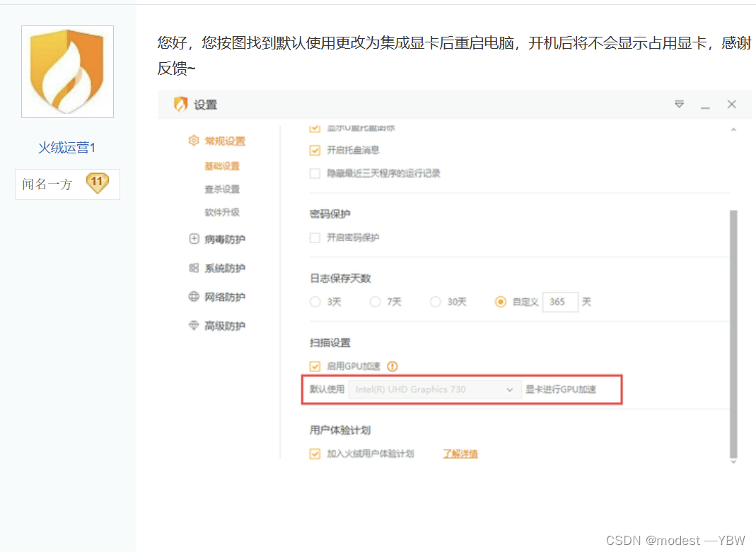Click the 密码保护 section heading
The height and width of the screenshot is (552, 756).
(330, 214)
